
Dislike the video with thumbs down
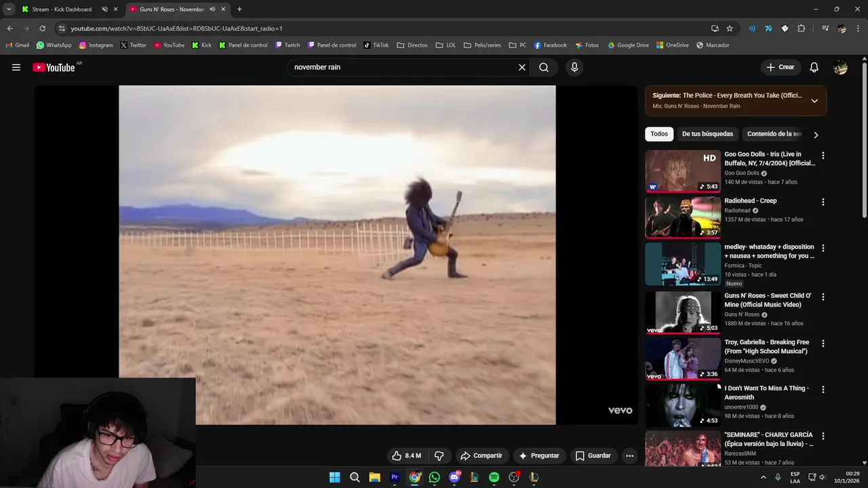[439, 455]
